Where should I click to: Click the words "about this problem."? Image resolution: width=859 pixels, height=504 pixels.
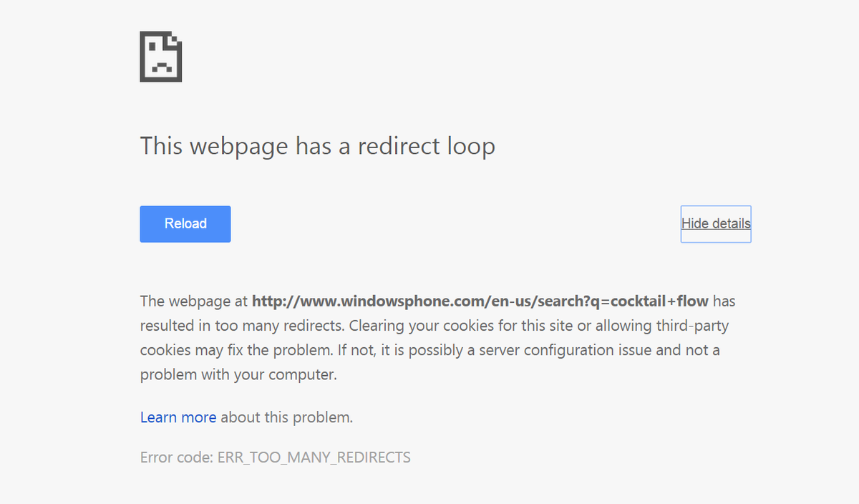point(286,417)
